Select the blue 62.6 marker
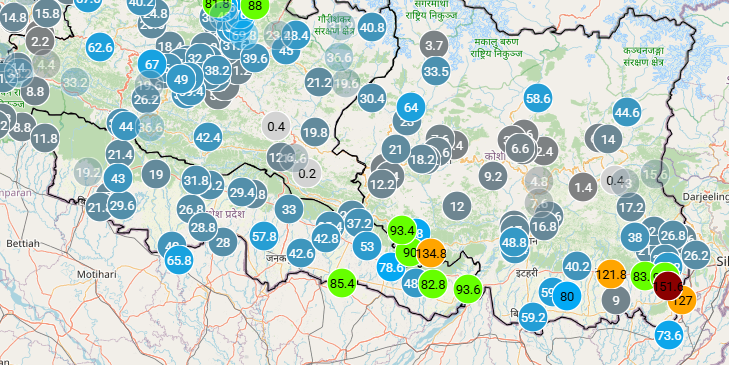Screen dimensions: 729x365 [100, 47]
